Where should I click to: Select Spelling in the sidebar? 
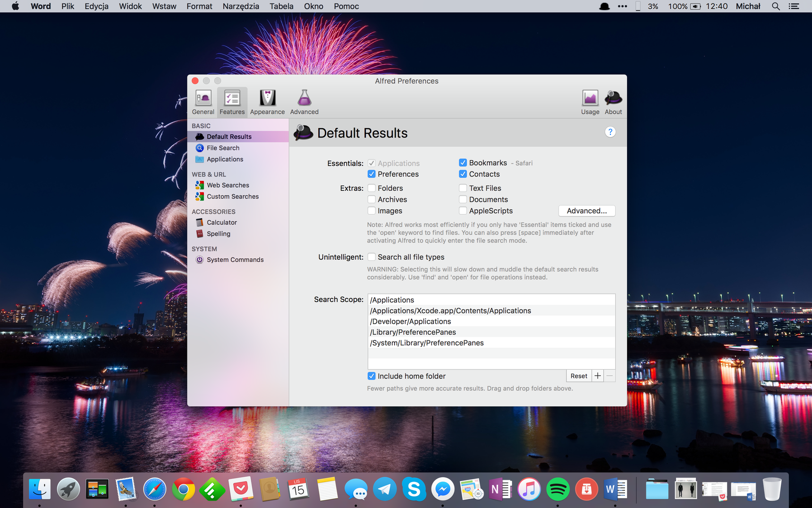point(238,234)
